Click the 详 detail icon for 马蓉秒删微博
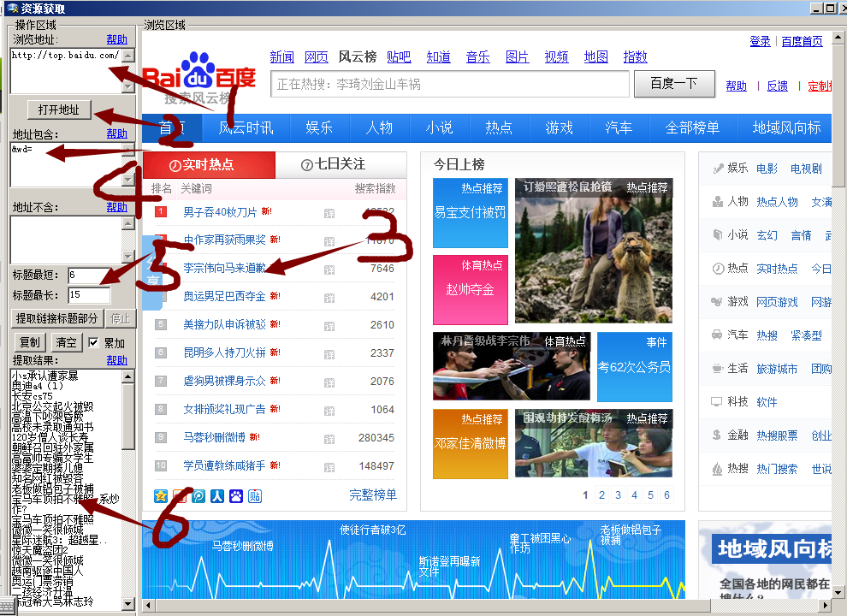This screenshot has width=847, height=616. click(329, 439)
